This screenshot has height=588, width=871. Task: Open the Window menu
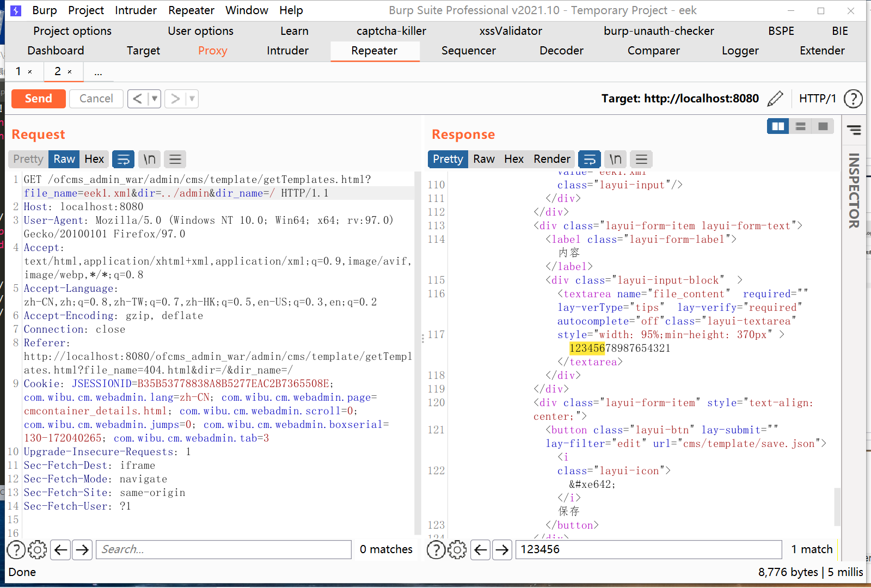247,10
